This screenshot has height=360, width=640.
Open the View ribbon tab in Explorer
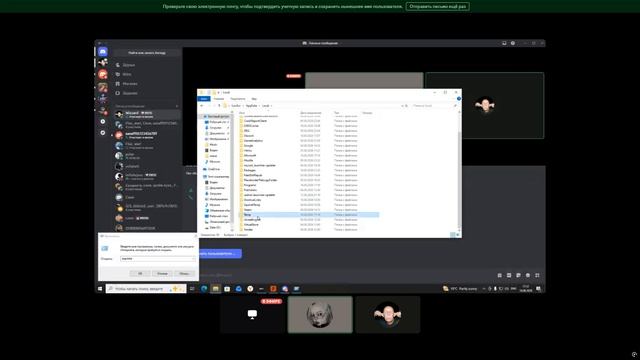coord(254,99)
